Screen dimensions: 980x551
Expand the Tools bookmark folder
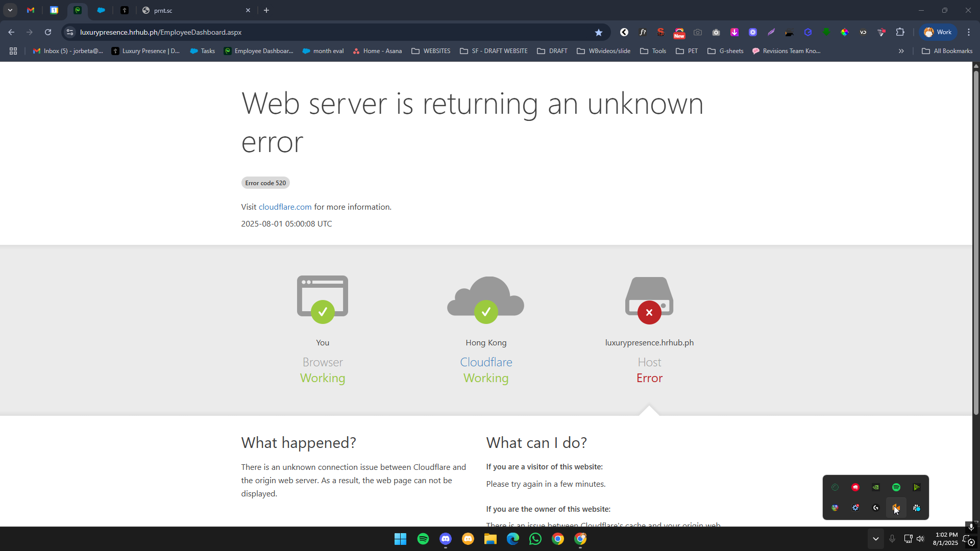tap(653, 51)
